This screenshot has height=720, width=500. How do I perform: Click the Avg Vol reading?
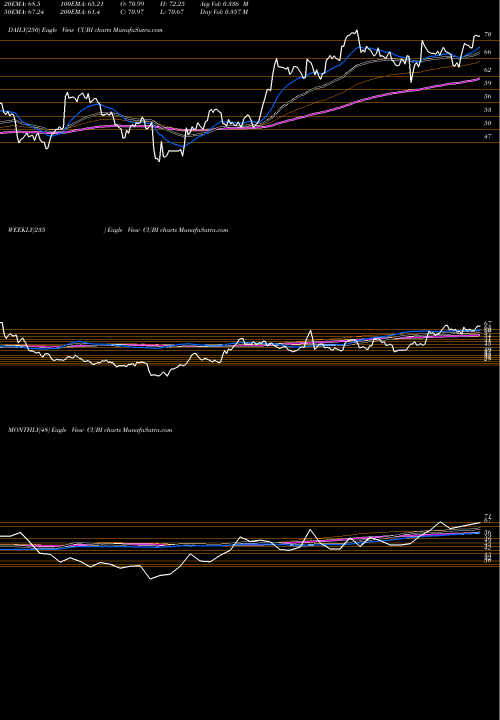[224, 4]
